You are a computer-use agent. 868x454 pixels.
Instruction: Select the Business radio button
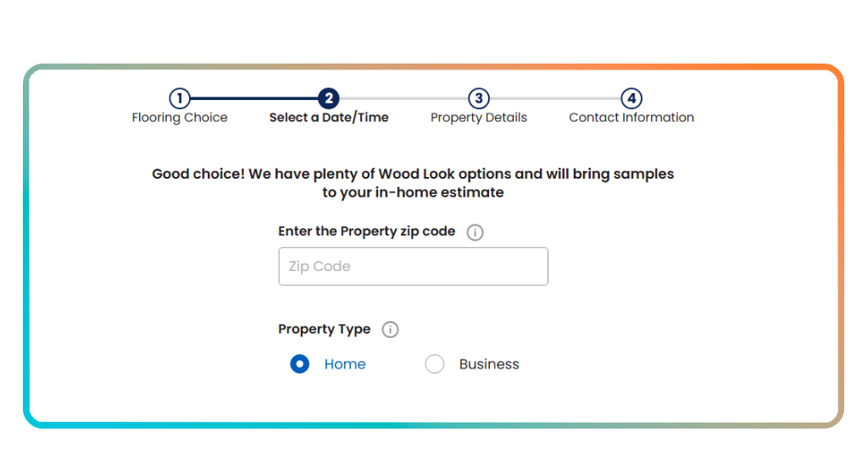tap(435, 364)
